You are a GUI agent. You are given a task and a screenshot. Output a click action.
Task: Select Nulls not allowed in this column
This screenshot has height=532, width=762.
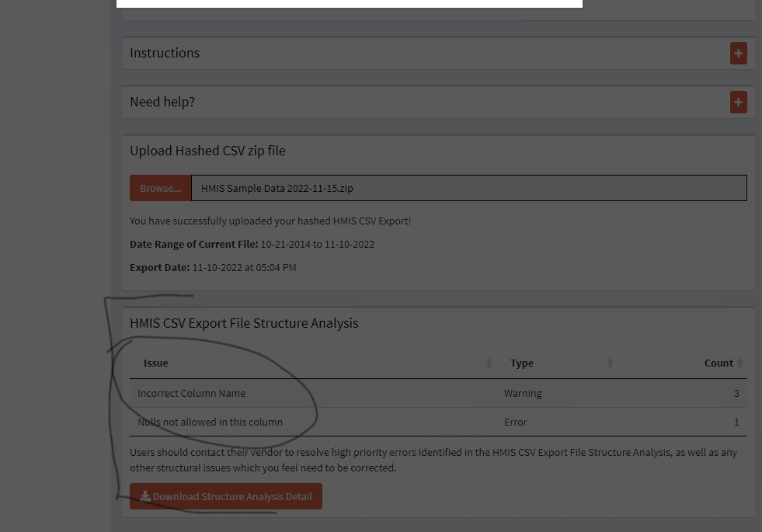tap(210, 422)
